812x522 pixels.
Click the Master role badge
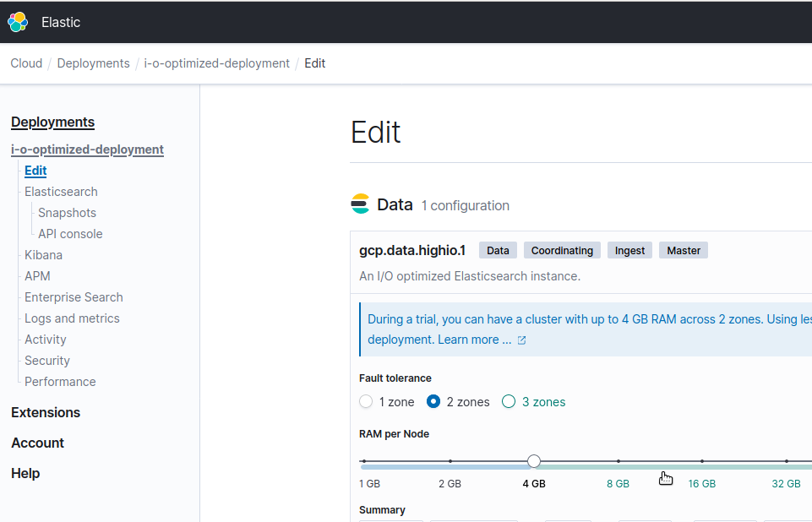pos(683,250)
